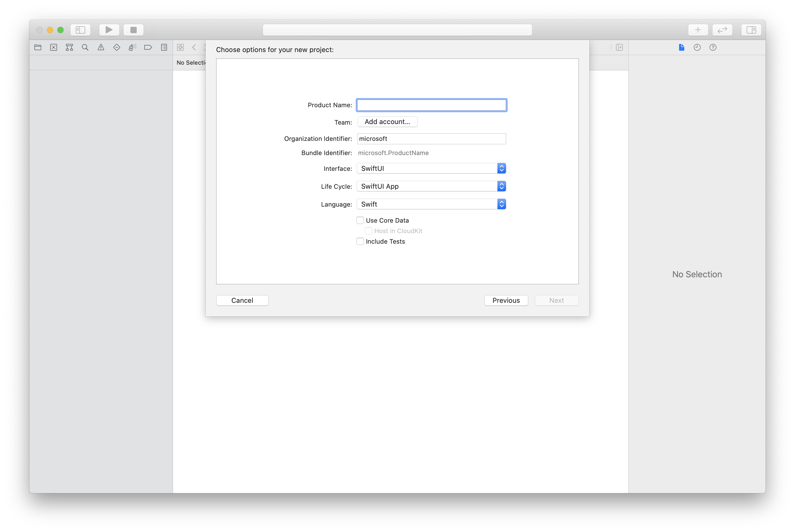Enable Use Core Data checkbox
The image size is (795, 532).
[360, 220]
